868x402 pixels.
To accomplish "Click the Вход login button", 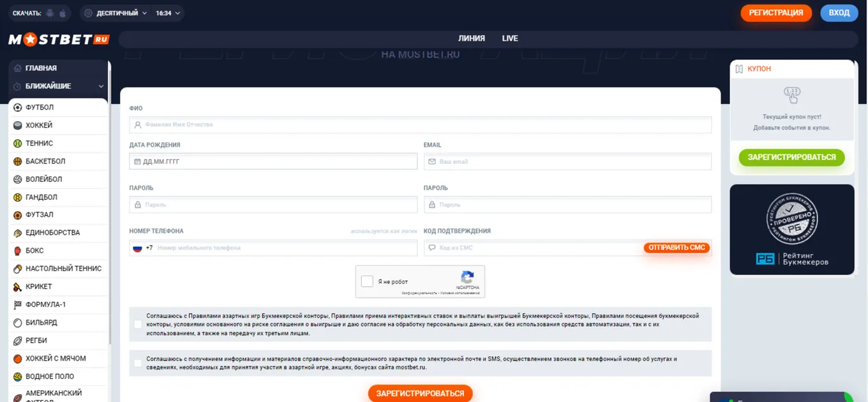I will point(839,13).
